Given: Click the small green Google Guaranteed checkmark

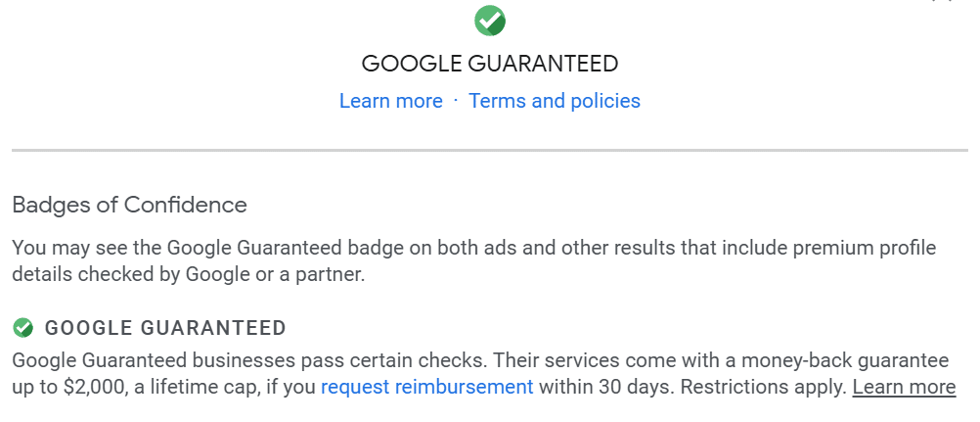Looking at the screenshot, I should [23, 328].
